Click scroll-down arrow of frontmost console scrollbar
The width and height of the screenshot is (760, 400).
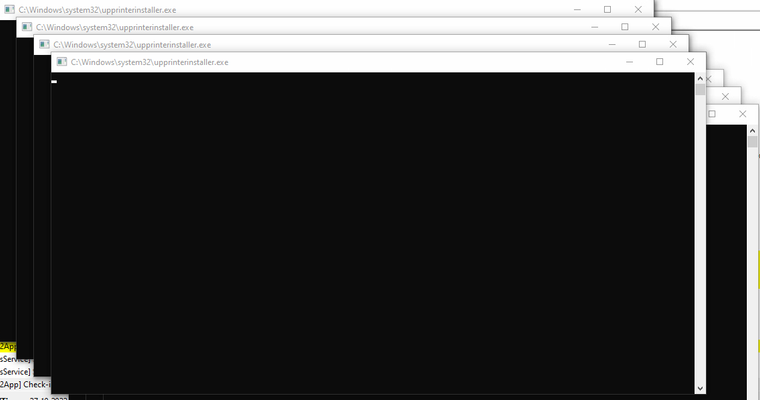(700, 388)
